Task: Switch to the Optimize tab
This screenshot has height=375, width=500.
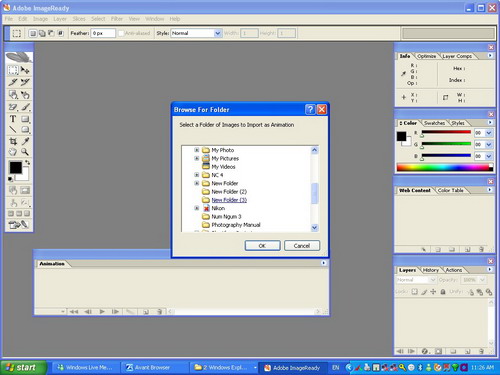Action: point(426,56)
